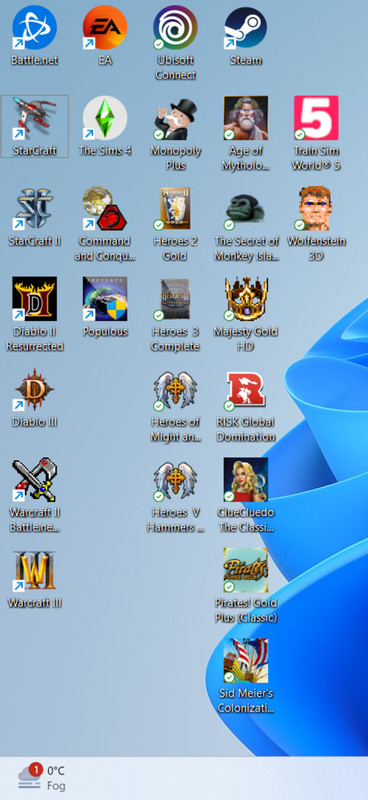The image size is (368, 800).
Task: Click the Sid Meier's Colonization icon
Action: tap(246, 661)
